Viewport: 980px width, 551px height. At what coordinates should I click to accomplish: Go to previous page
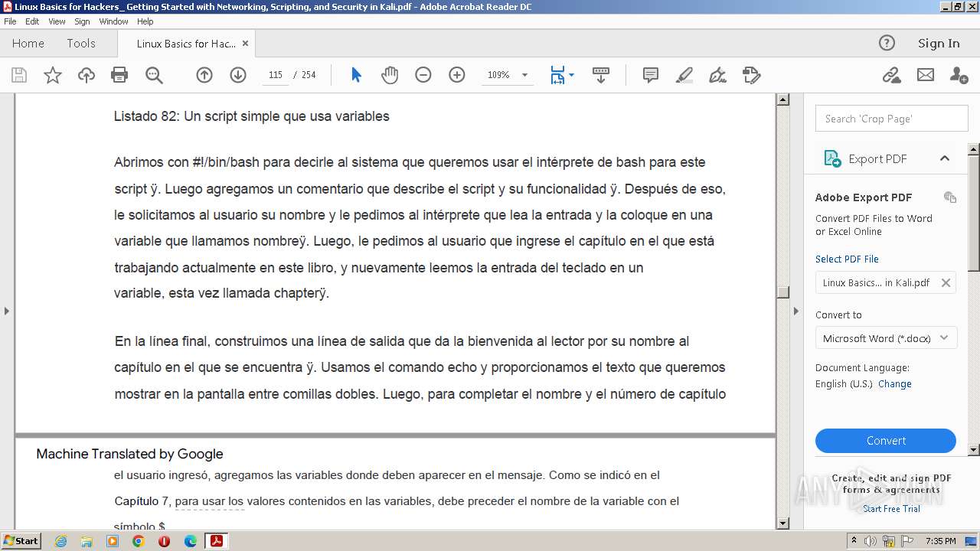204,75
